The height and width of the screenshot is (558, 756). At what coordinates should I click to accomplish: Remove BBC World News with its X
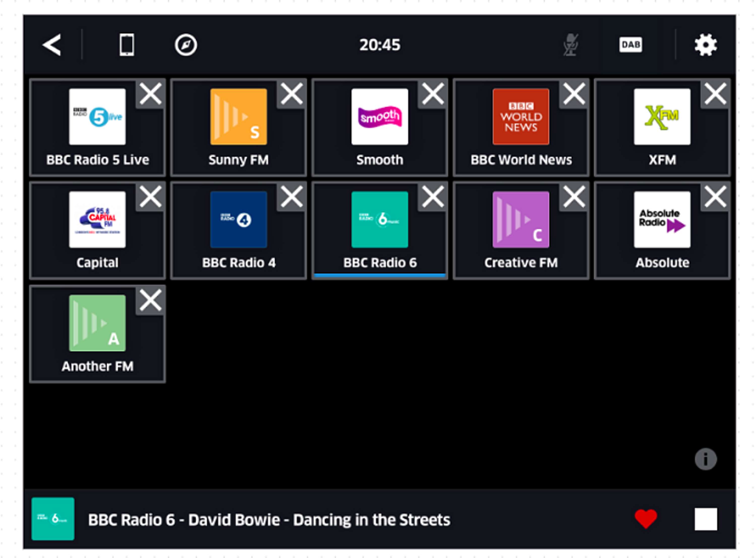pyautogui.click(x=574, y=94)
